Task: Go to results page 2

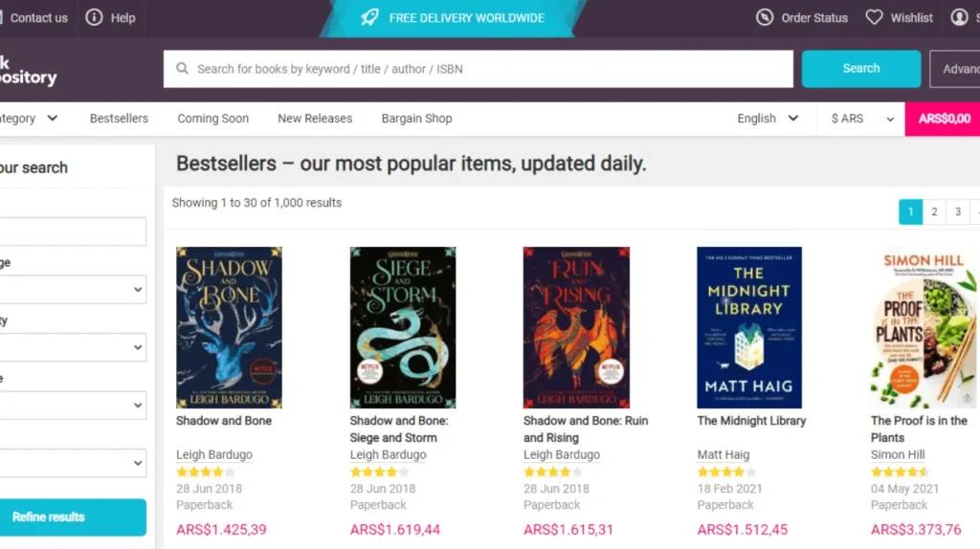Action: point(934,212)
